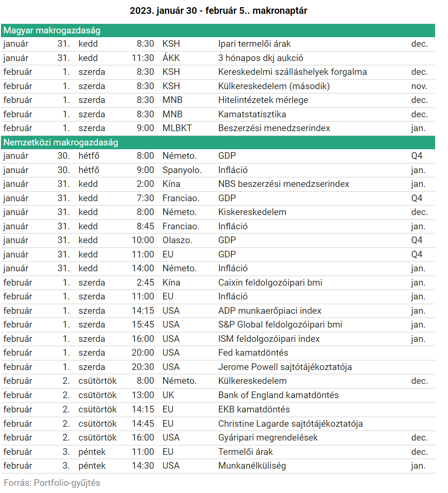Select the macro calendar title text
Viewport: 448px width, 493px height.
[x=218, y=10]
